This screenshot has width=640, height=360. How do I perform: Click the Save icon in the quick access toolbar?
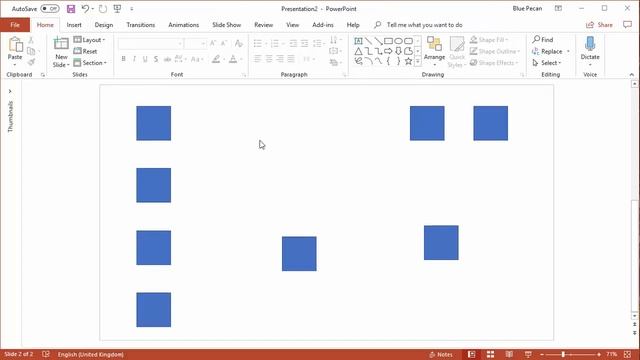[x=71, y=9]
